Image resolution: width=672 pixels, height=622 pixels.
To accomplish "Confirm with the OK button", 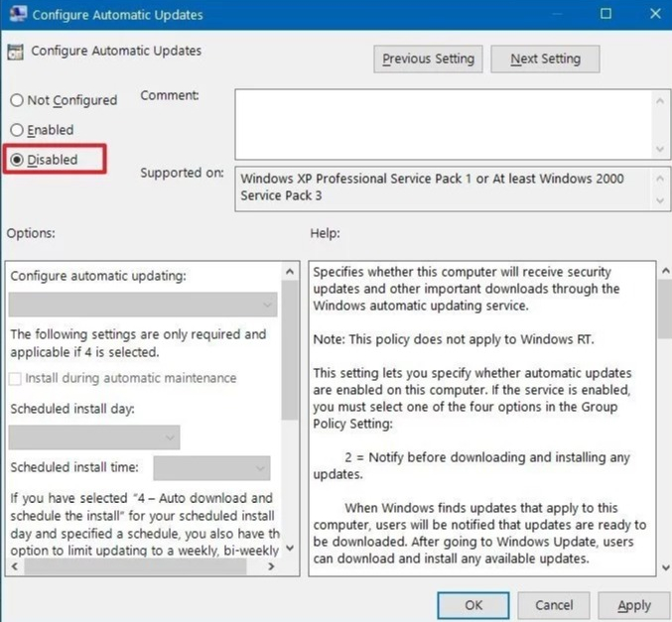I will 473,605.
